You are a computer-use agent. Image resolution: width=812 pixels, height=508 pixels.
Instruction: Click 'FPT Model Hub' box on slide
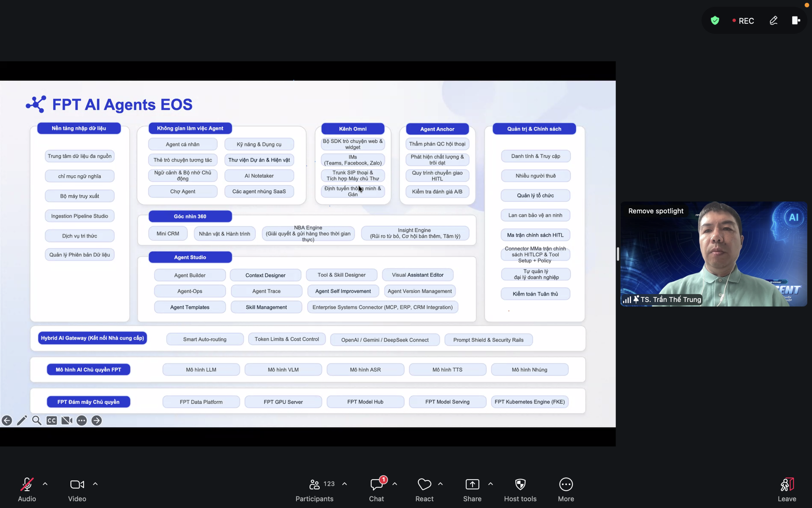(x=365, y=402)
